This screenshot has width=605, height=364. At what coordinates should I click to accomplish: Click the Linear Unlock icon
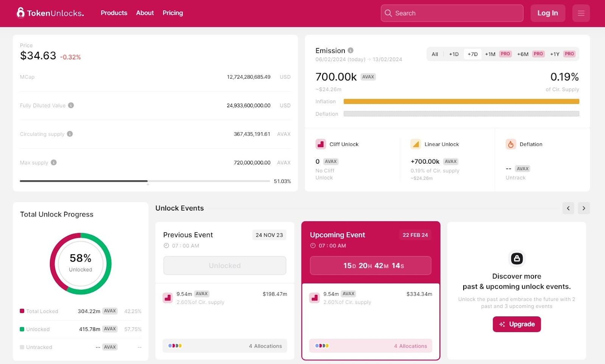tap(416, 144)
